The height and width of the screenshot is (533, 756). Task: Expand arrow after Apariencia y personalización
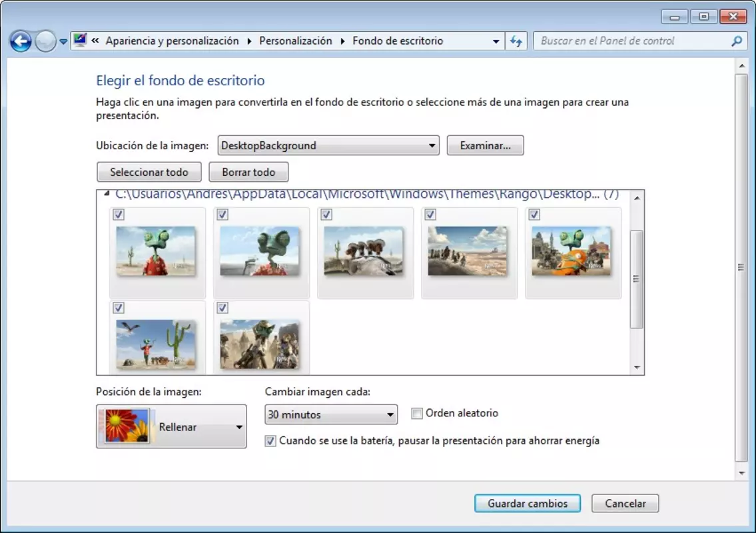[249, 41]
